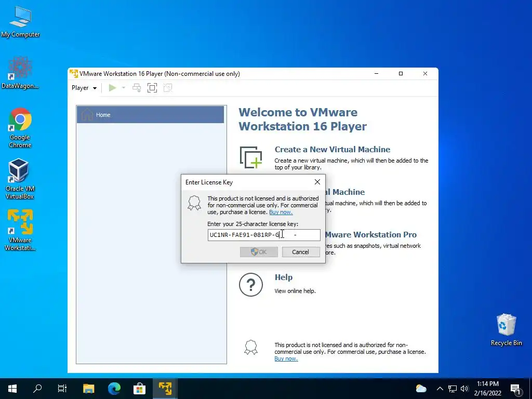
Task: Select the Recycle Bin icon
Action: [506, 330]
